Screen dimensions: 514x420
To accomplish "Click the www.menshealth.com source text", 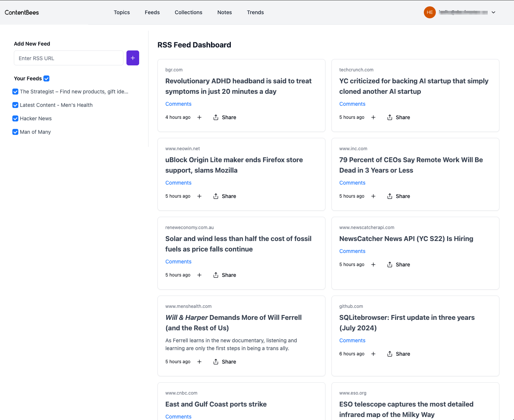I will pos(189,306).
